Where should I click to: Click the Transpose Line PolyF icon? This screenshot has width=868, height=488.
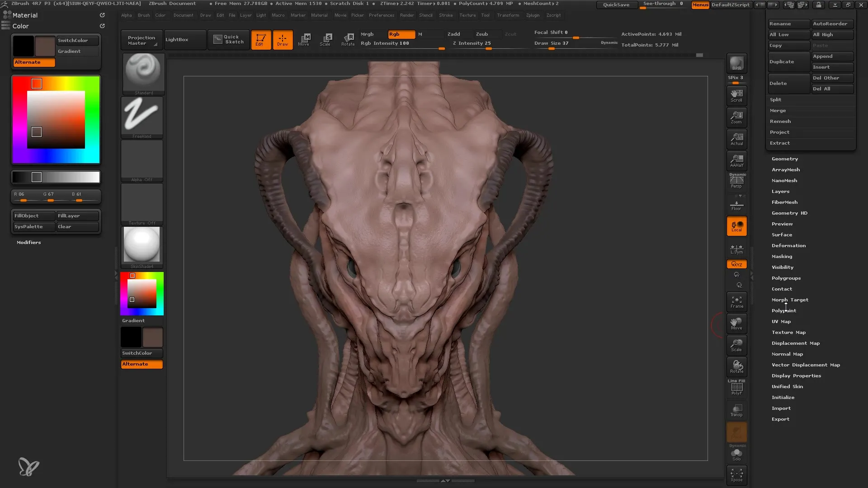(x=737, y=388)
